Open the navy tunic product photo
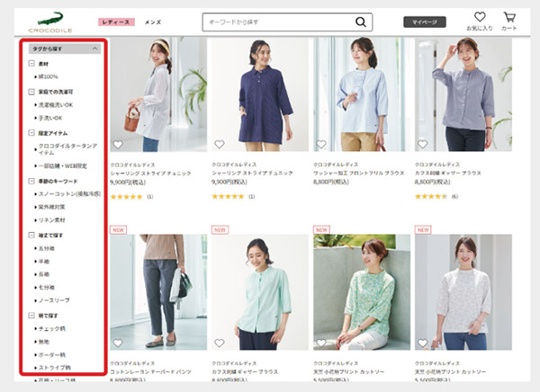 coord(260,94)
